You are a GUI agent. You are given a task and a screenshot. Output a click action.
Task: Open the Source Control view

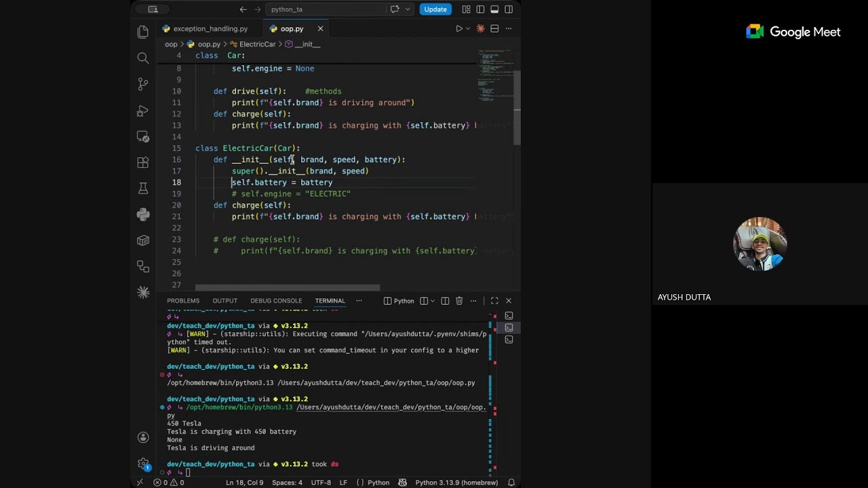pyautogui.click(x=143, y=84)
